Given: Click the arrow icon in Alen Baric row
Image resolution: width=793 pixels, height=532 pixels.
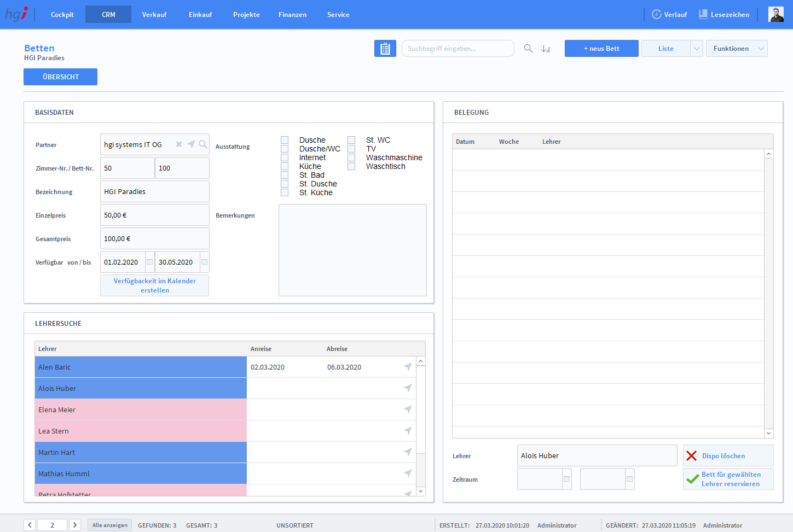Looking at the screenshot, I should 408,367.
